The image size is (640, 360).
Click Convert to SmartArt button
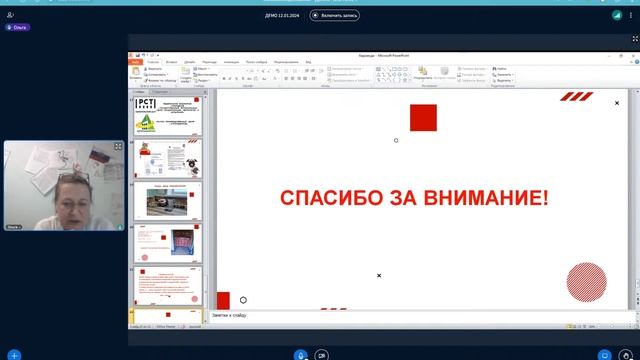pyautogui.click(x=349, y=80)
